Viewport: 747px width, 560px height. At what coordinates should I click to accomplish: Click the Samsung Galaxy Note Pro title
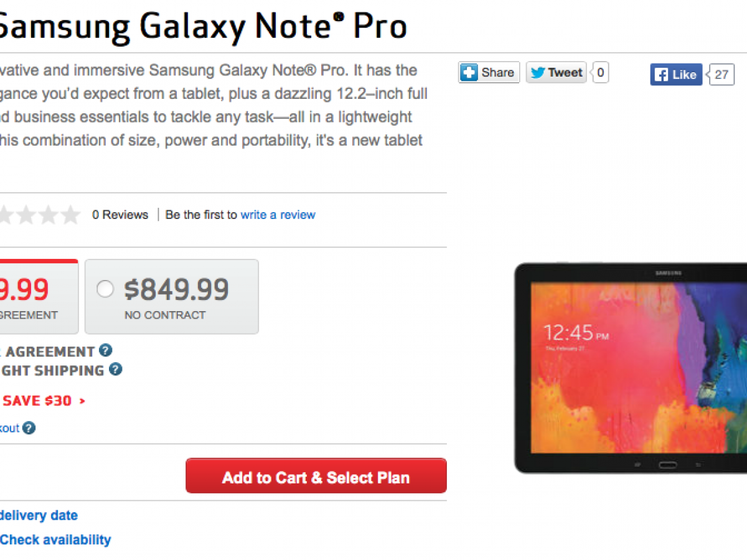(x=202, y=25)
